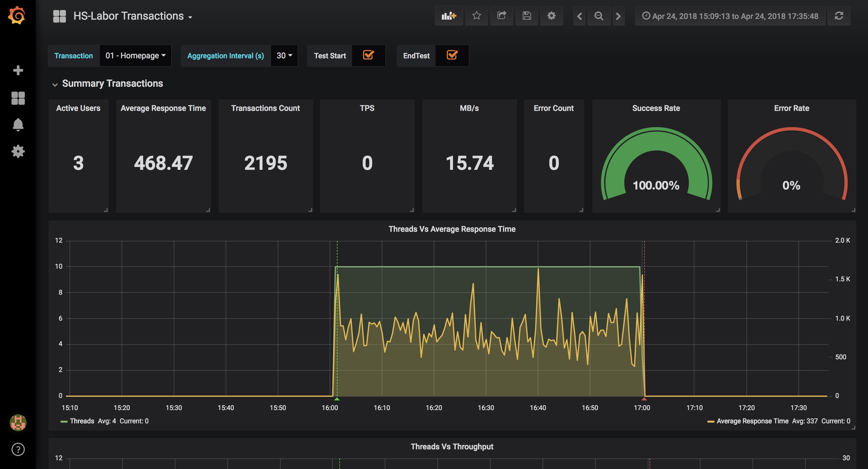Shift time range backward with left arrow
Image resolution: width=868 pixels, height=469 pixels.
(579, 16)
